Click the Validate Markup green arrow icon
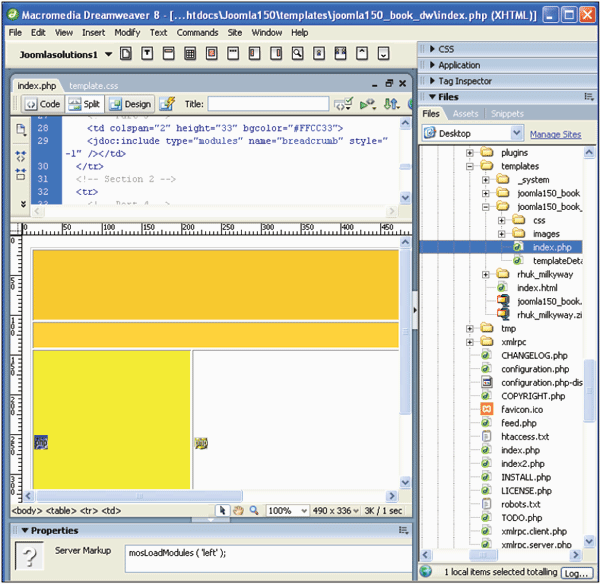This screenshot has width=600, height=584. 368,104
